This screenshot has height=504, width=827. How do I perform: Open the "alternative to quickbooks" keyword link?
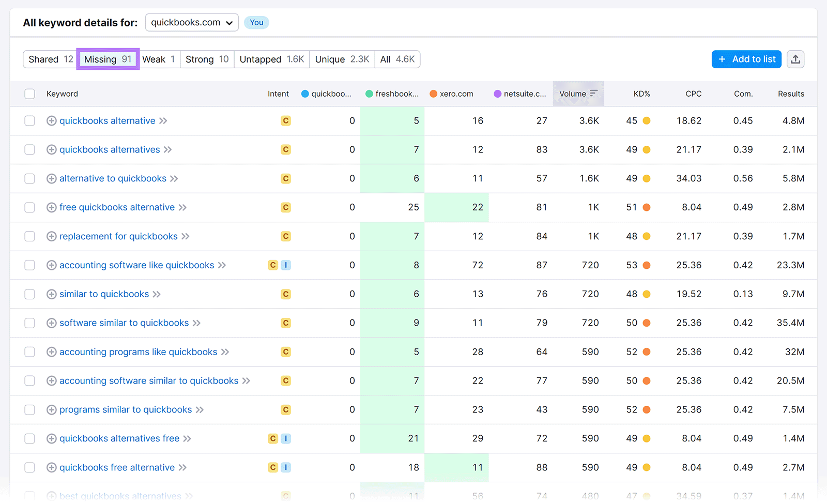point(113,178)
